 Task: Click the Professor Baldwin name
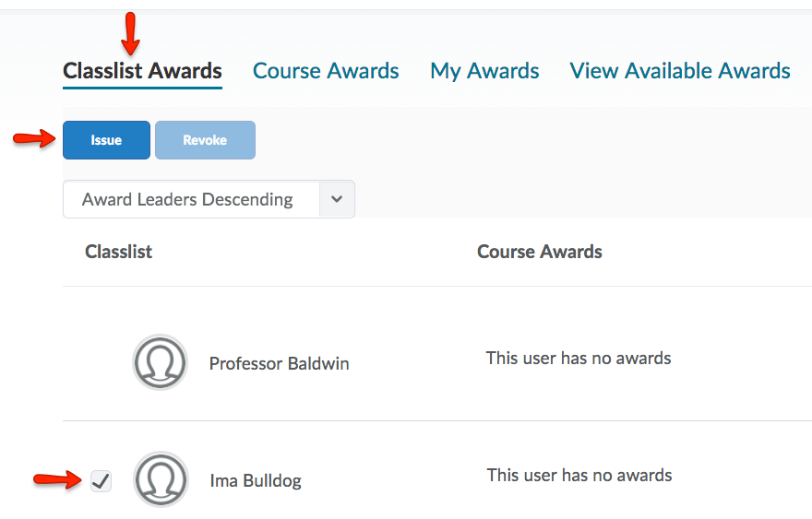click(279, 363)
